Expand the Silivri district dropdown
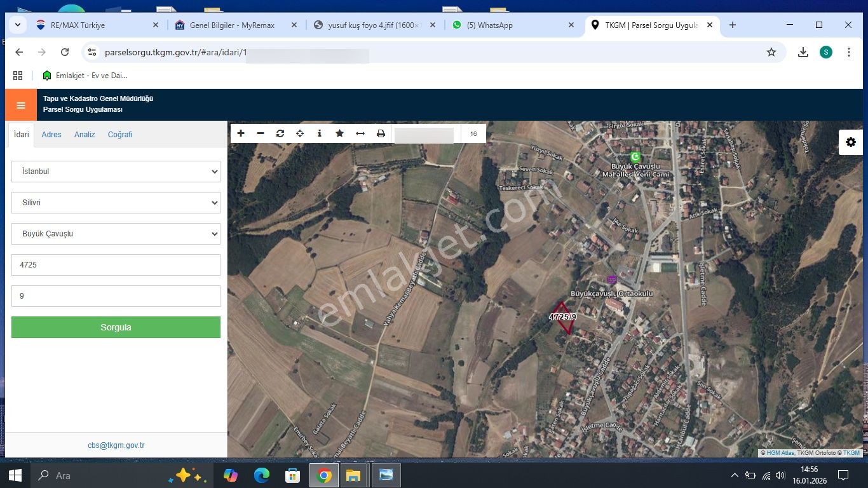868x488 pixels. click(x=116, y=203)
